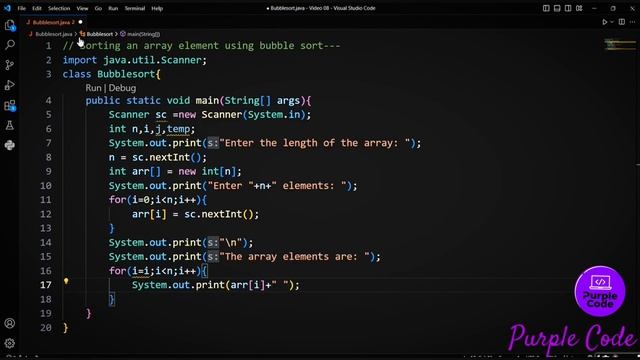Click the "\n" string on line 14
Image resolution: width=640 pixels, height=360 pixels.
(x=231, y=242)
